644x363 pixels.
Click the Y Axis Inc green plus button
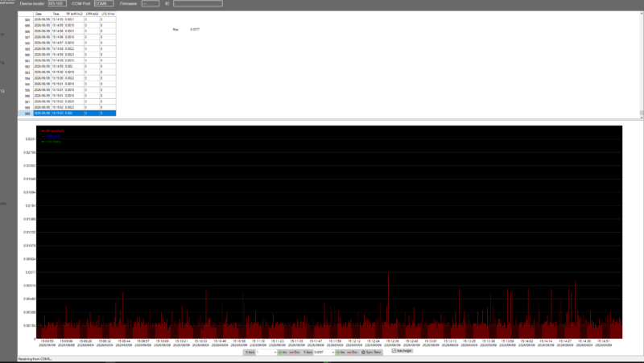pyautogui.click(x=341, y=353)
